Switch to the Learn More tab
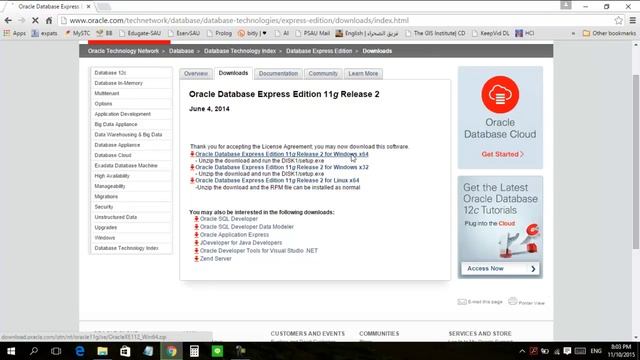640x360 pixels. pyautogui.click(x=363, y=73)
